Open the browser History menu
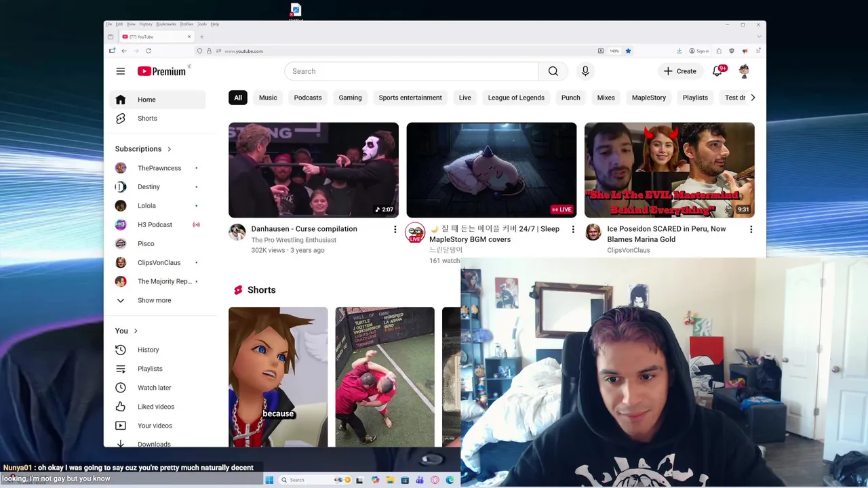Image resolution: width=868 pixels, height=488 pixels. tap(146, 24)
